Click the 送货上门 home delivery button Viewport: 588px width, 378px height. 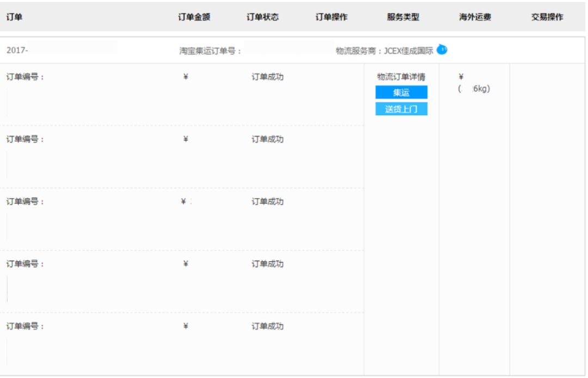coord(400,109)
